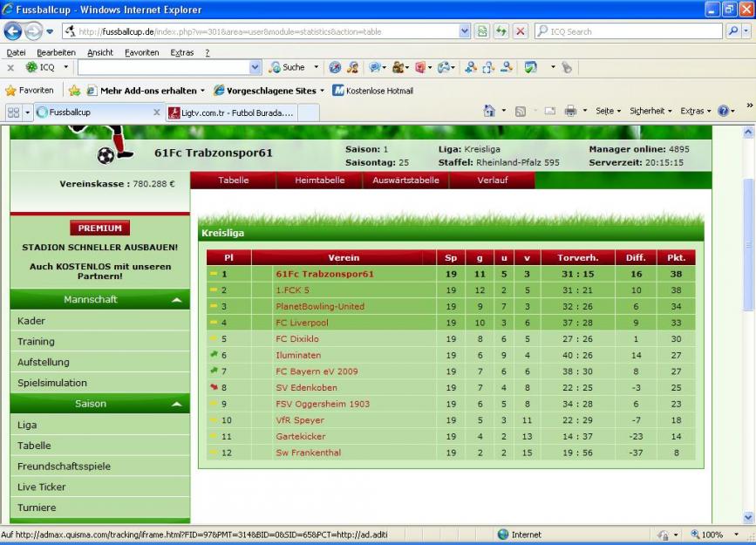Click the Print icon in command bar
756x545 pixels.
pos(570,112)
